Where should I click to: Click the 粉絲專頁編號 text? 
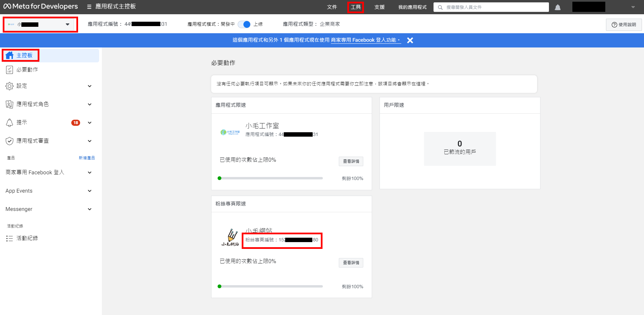[x=282, y=240]
